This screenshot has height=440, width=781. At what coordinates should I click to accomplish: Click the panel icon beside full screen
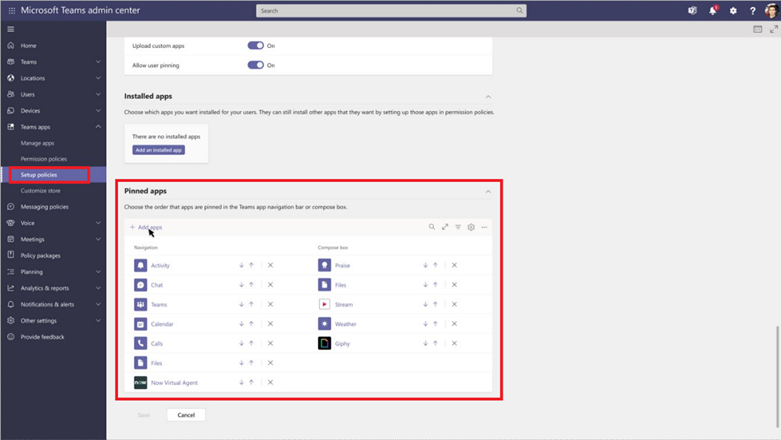point(758,29)
